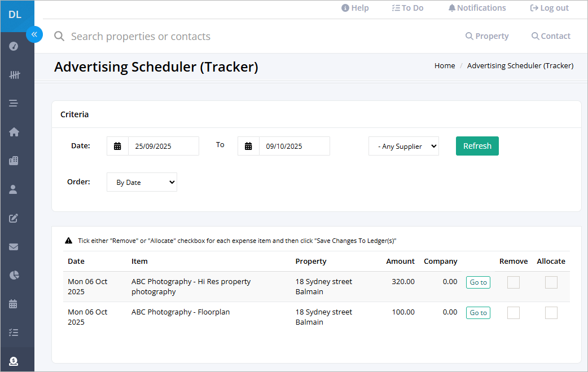Open the Order By Date dropdown

click(x=142, y=182)
